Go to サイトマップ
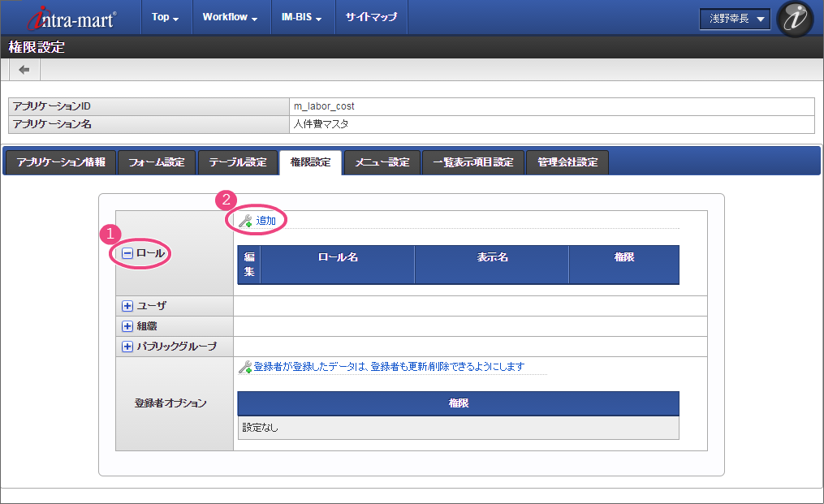The height and width of the screenshot is (504, 824). tap(371, 17)
